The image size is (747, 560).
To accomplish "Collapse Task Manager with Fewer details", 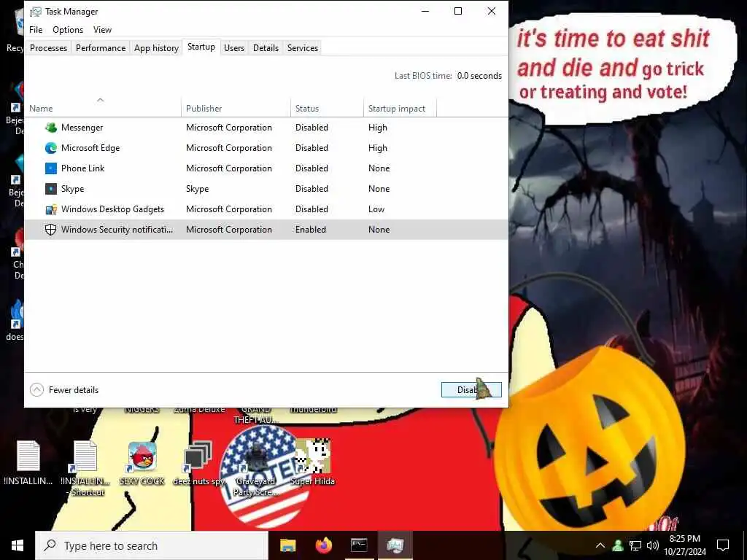I will pyautogui.click(x=64, y=390).
